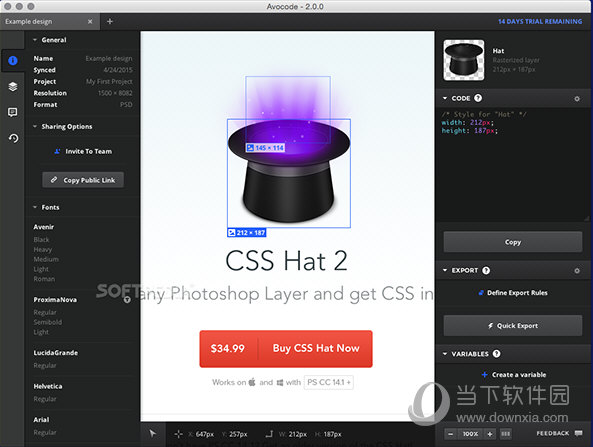Open Export panel settings gear
The height and width of the screenshot is (447, 593).
point(577,271)
